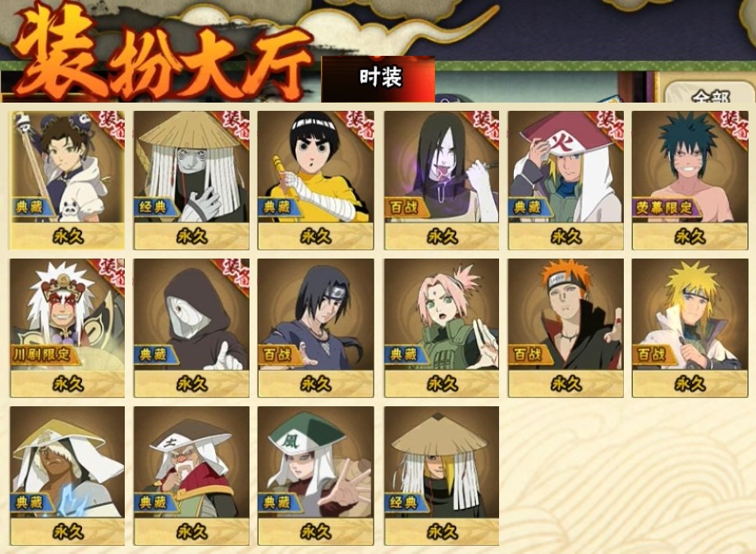Pick the Itachi 百战 costume card
Viewport: 756px width, 554px height.
[316, 327]
